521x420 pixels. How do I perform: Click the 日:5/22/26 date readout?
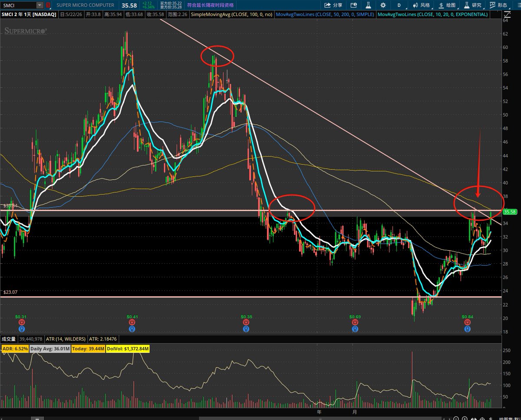coord(71,14)
